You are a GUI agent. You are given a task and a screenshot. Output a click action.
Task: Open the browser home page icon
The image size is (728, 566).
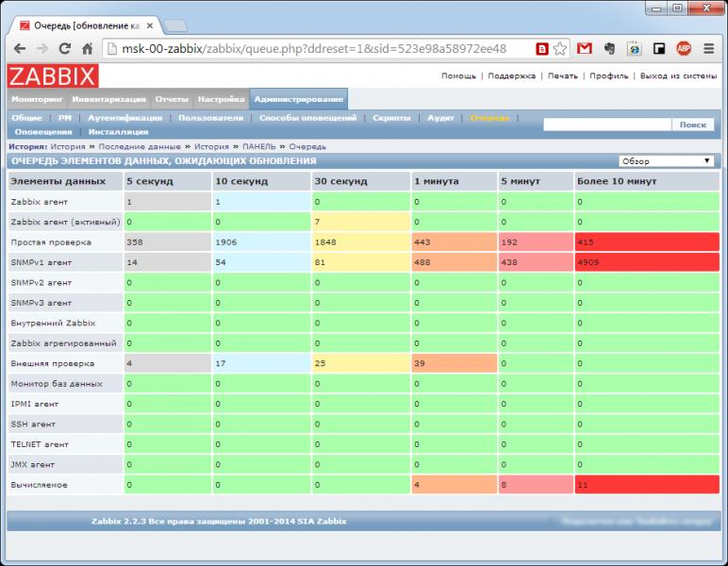pos(88,48)
